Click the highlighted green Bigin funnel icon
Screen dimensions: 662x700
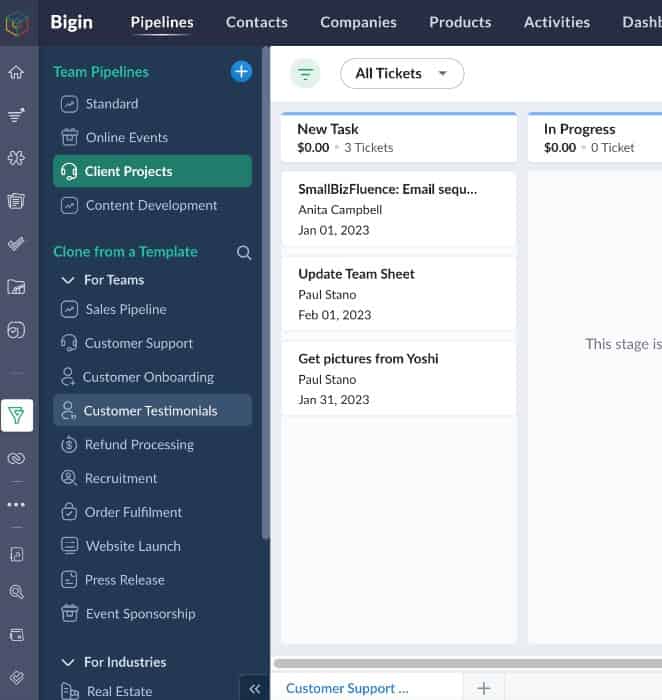(x=17, y=415)
